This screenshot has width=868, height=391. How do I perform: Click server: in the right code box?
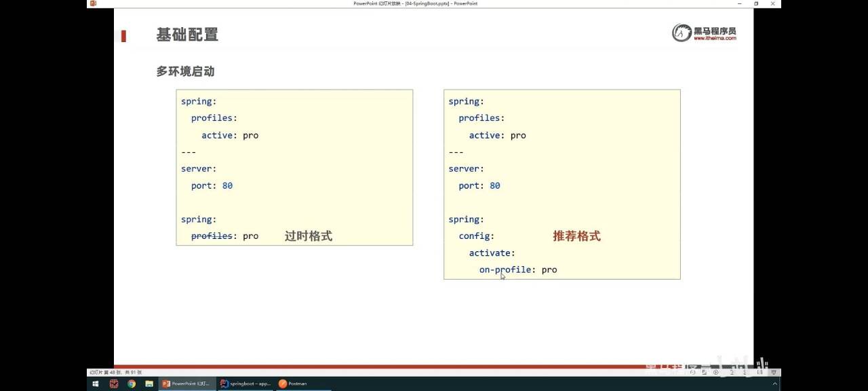click(467, 168)
